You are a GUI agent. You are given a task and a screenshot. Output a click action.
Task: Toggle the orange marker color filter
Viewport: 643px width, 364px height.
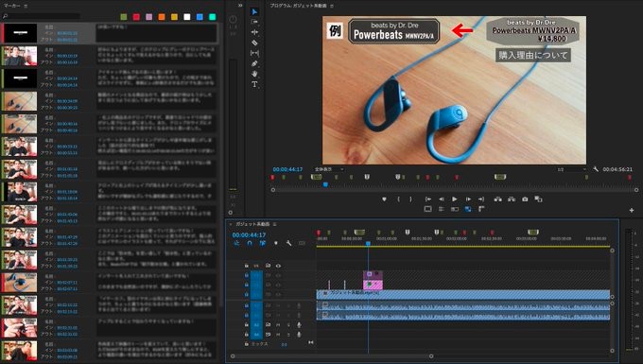coord(162,17)
